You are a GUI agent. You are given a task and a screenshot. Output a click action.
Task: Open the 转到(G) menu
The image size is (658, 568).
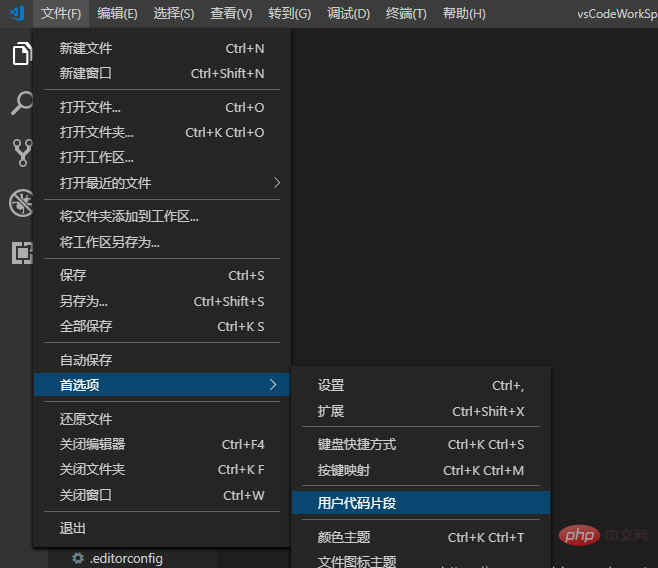pyautogui.click(x=290, y=14)
